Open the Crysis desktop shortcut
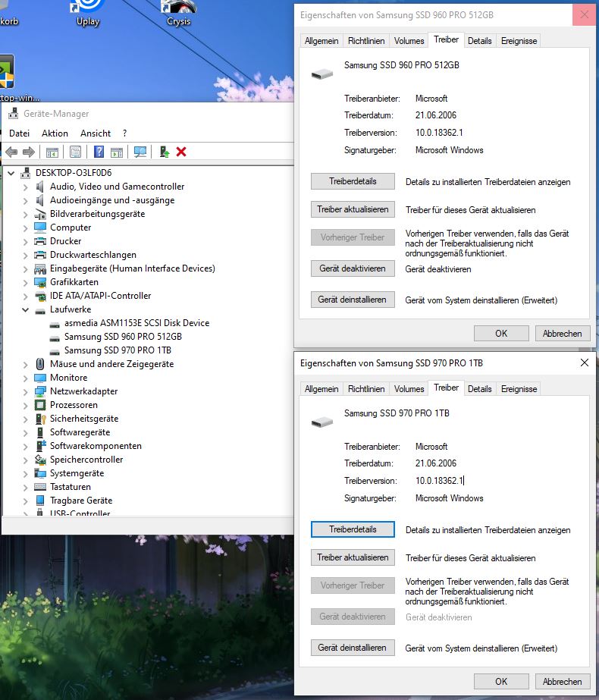Image resolution: width=599 pixels, height=700 pixels. pyautogui.click(x=178, y=14)
